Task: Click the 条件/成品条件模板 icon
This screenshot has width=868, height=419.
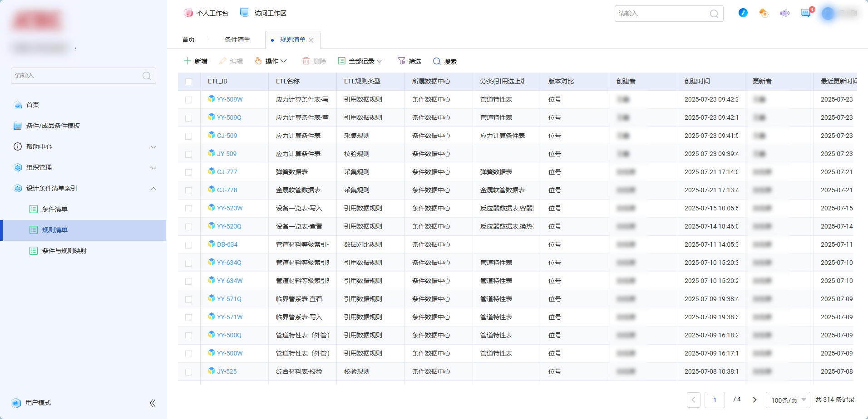Action: [x=18, y=126]
